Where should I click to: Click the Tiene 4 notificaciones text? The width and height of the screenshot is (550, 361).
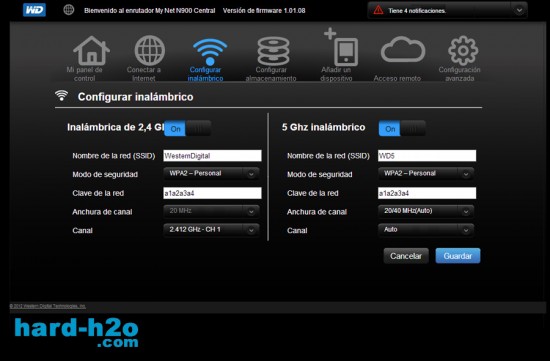(x=417, y=11)
